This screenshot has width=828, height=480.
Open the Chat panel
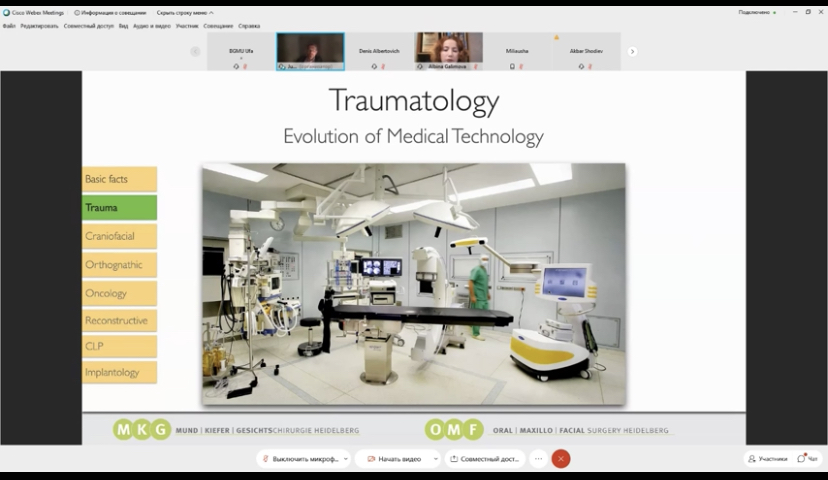[x=808, y=459]
